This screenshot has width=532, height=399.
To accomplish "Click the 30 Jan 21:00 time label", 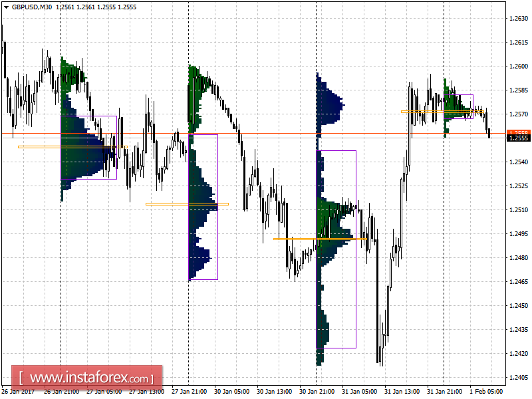I will 317,392.
